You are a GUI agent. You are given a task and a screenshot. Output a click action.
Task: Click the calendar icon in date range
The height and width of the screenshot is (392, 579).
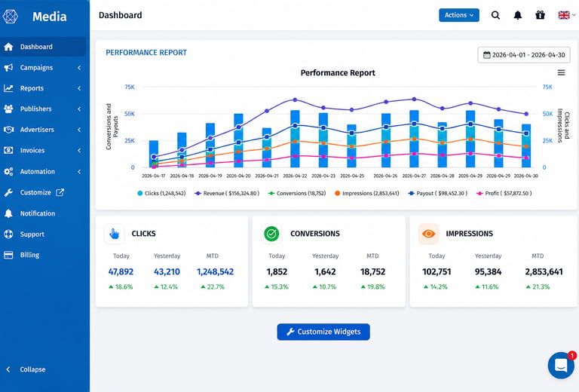[487, 55]
